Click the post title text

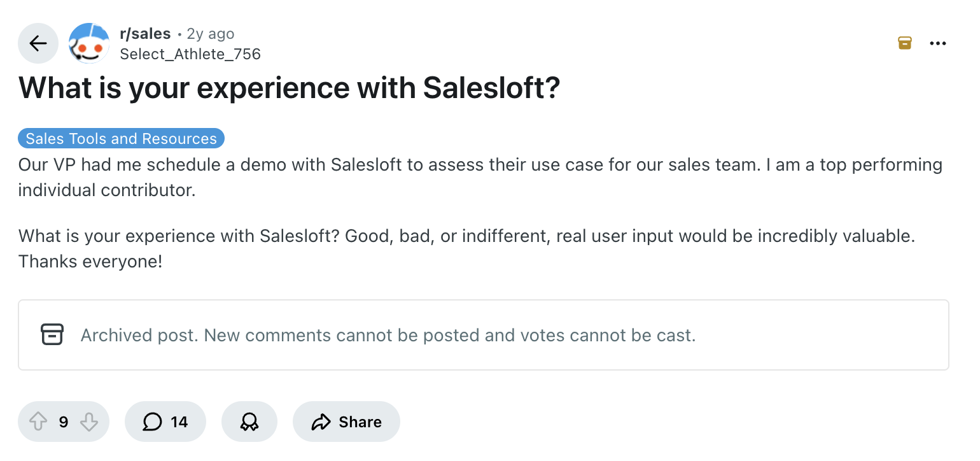click(289, 89)
